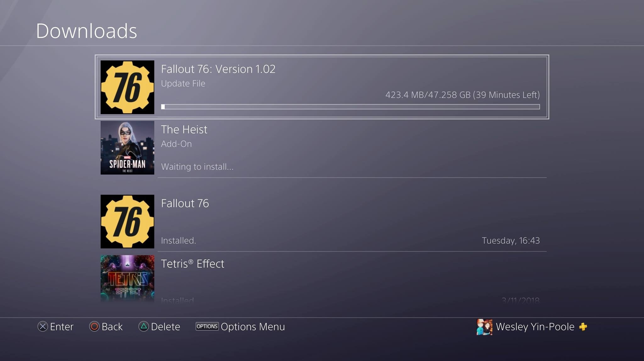Screen dimensions: 644x361
Task: Click the triangle button Delete icon
Action: pyautogui.click(x=144, y=326)
